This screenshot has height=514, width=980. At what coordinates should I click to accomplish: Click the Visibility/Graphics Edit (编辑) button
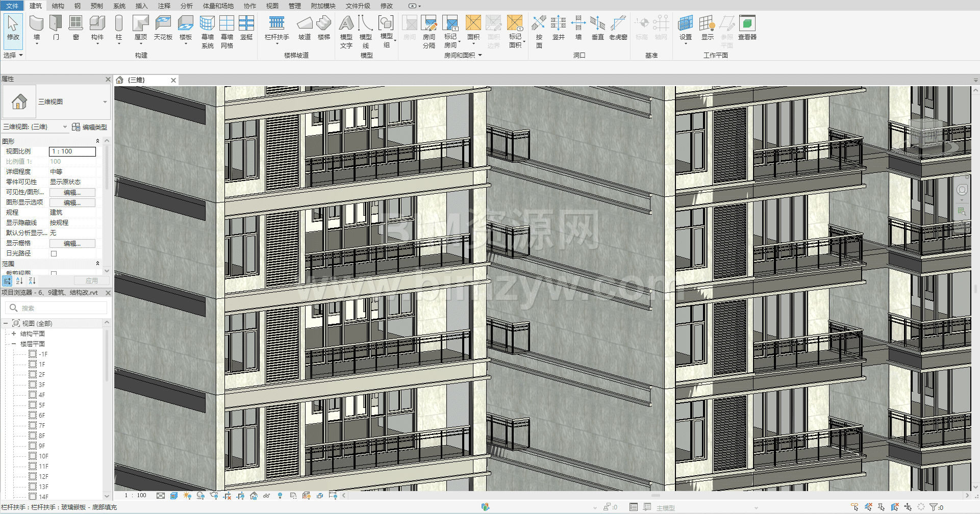pos(72,192)
